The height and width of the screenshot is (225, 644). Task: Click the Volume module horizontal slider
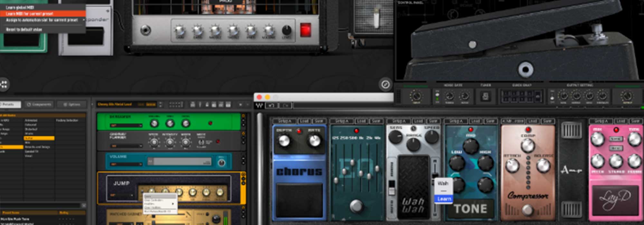click(x=179, y=161)
